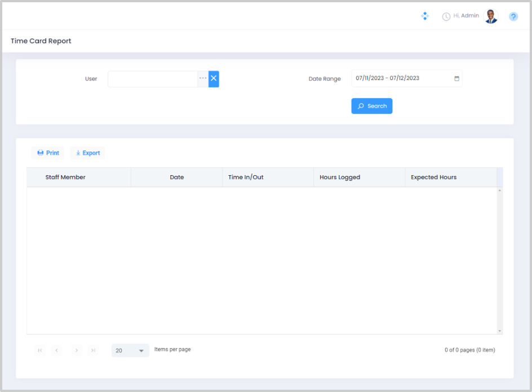Sort by Date column header

176,177
